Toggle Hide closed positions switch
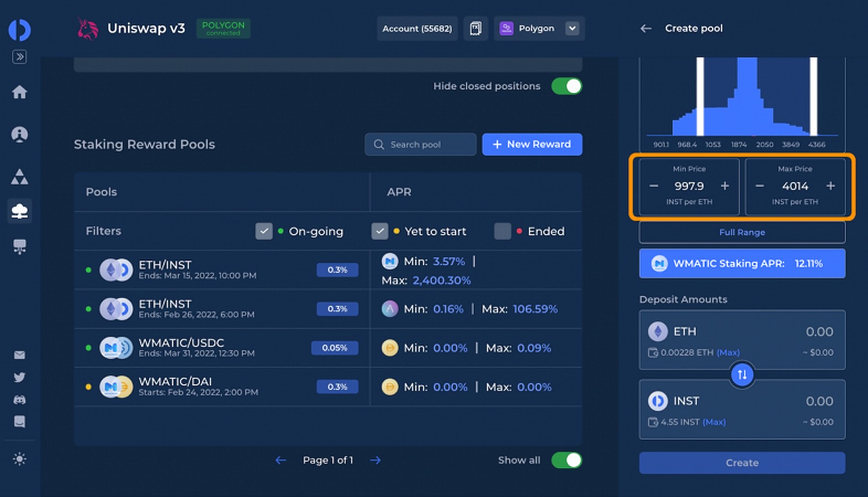The height and width of the screenshot is (497, 868). (567, 86)
